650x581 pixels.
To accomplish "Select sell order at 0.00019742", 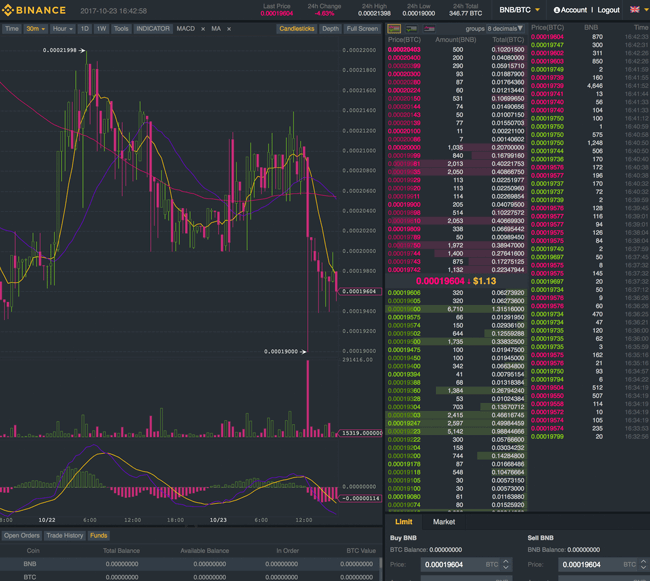I will coord(456,270).
